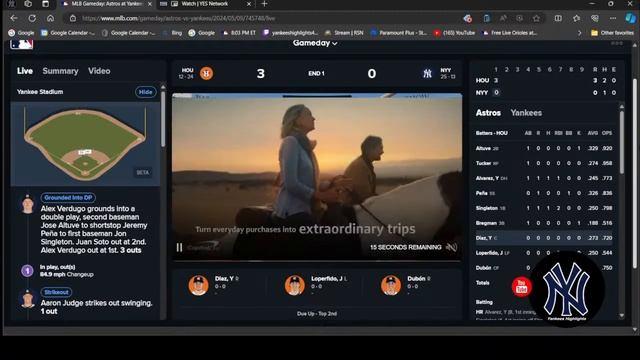Go back using browser back arrow
The image size is (640, 360).
(x=13, y=18)
